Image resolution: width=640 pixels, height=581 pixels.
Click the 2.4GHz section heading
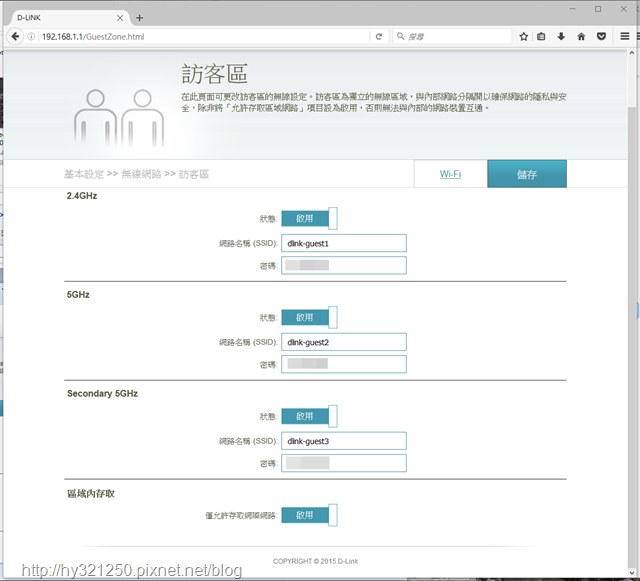82,196
